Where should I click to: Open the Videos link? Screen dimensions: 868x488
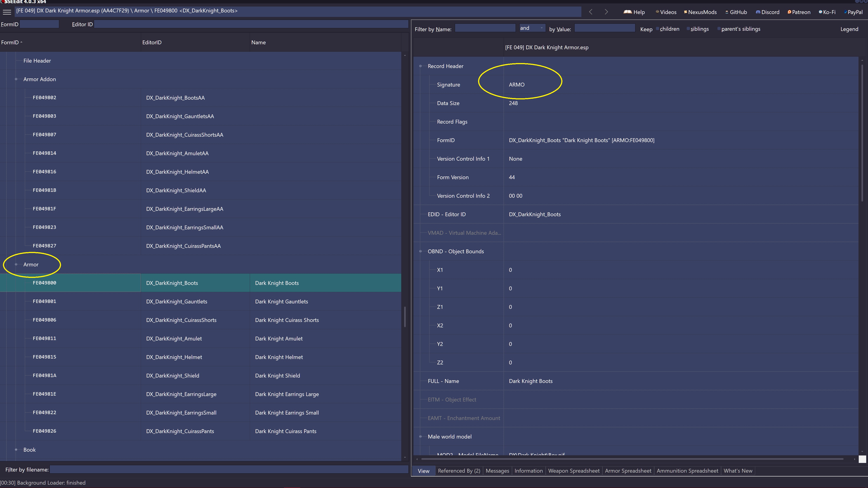click(666, 12)
